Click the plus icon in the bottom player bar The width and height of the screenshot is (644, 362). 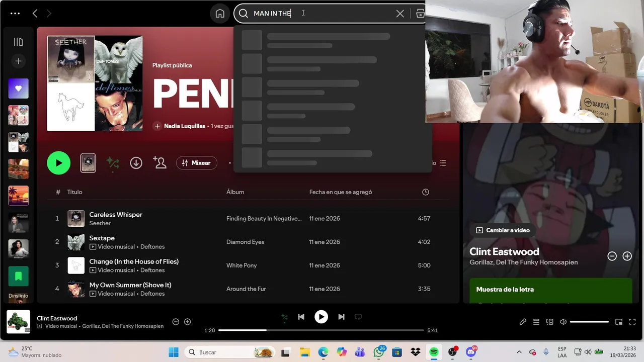188,322
